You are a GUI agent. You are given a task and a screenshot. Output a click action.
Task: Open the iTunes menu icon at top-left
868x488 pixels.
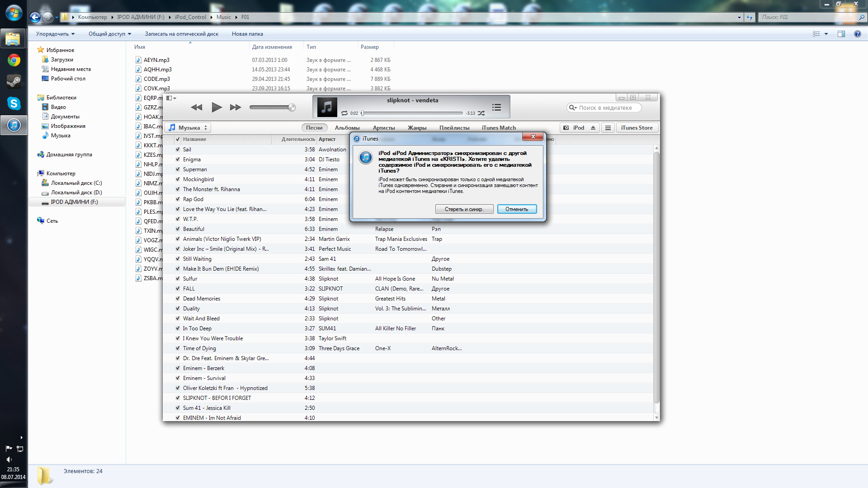pos(171,98)
